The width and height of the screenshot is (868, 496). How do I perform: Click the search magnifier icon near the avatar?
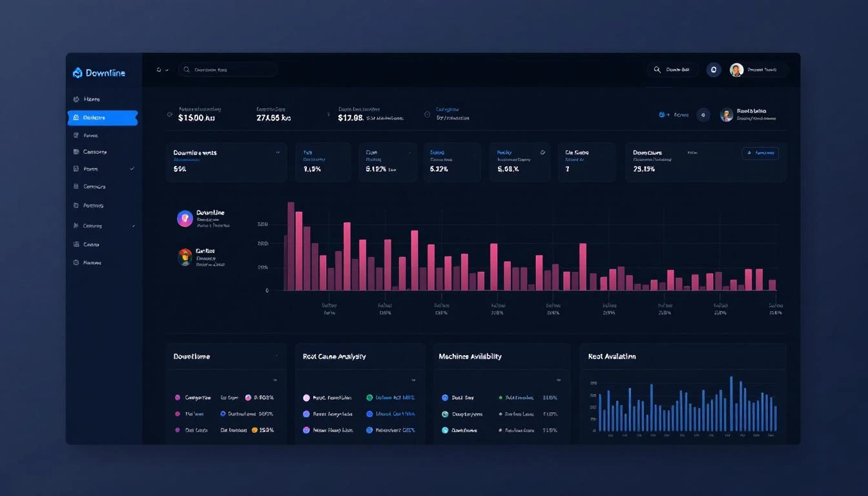657,69
